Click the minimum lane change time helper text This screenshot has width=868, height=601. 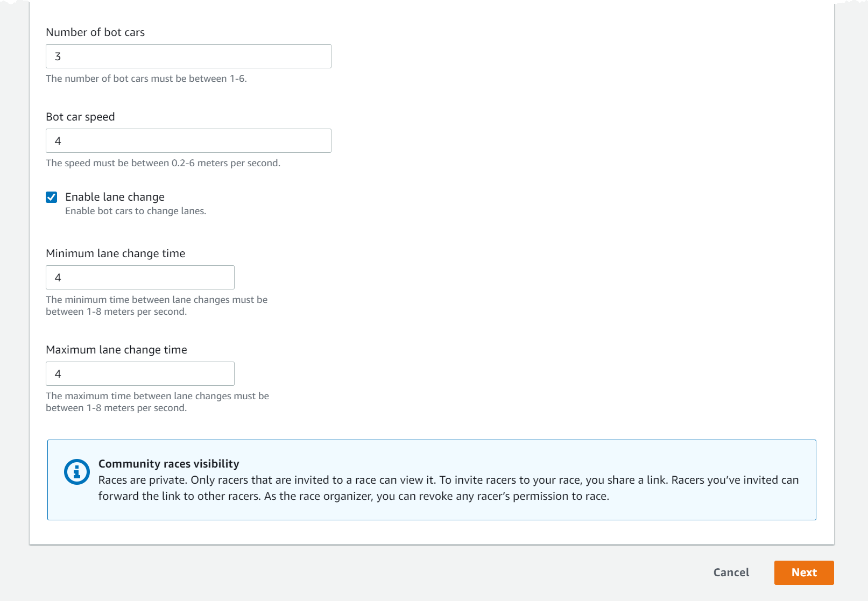tap(157, 305)
